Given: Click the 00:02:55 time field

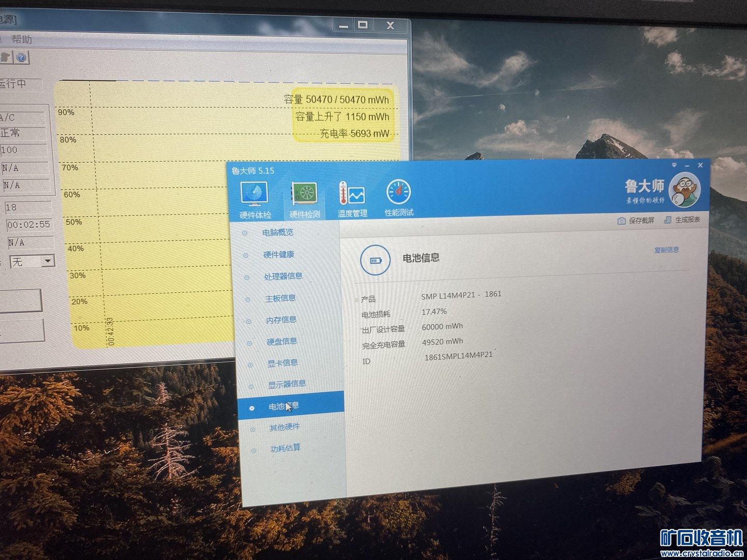Looking at the screenshot, I should 29,225.
